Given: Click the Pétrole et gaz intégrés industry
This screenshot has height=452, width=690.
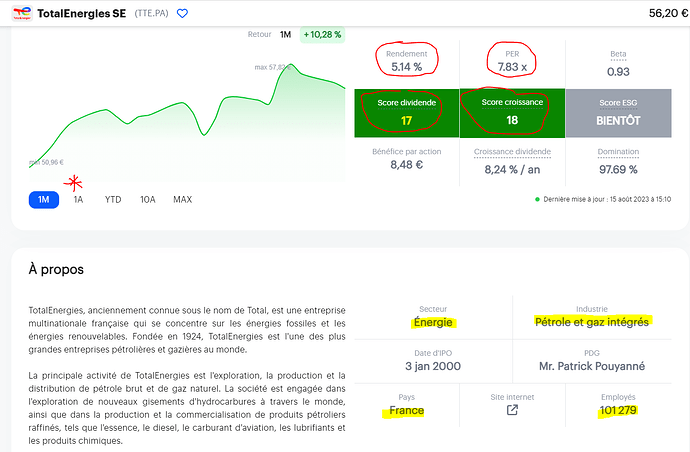Looking at the screenshot, I should click(591, 322).
